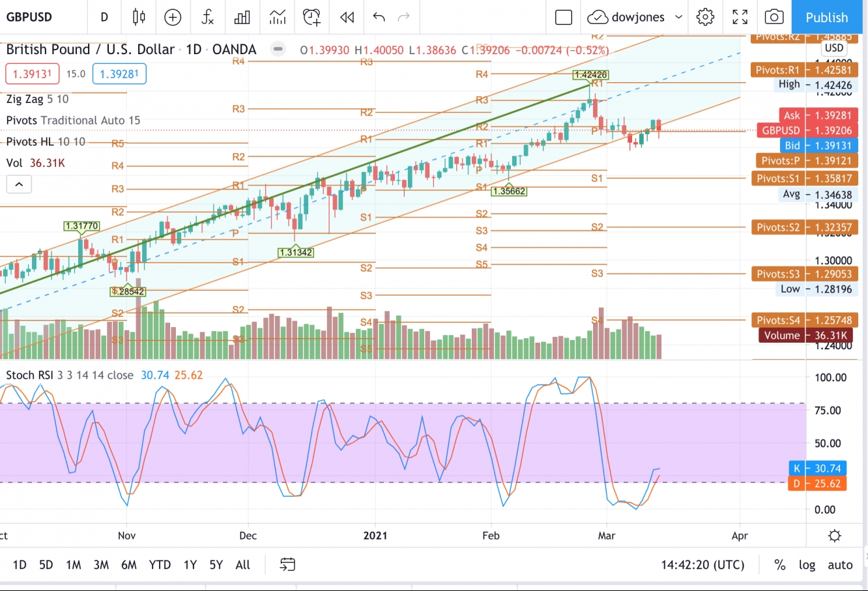The height and width of the screenshot is (591, 868).
Task: Click the 1.39131 sell price button
Action: click(x=33, y=74)
